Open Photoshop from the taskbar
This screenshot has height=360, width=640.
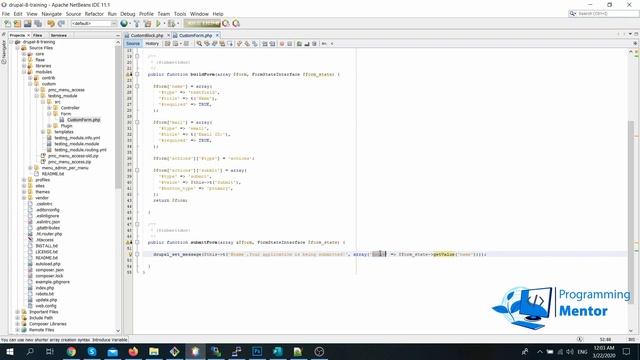(x=257, y=351)
